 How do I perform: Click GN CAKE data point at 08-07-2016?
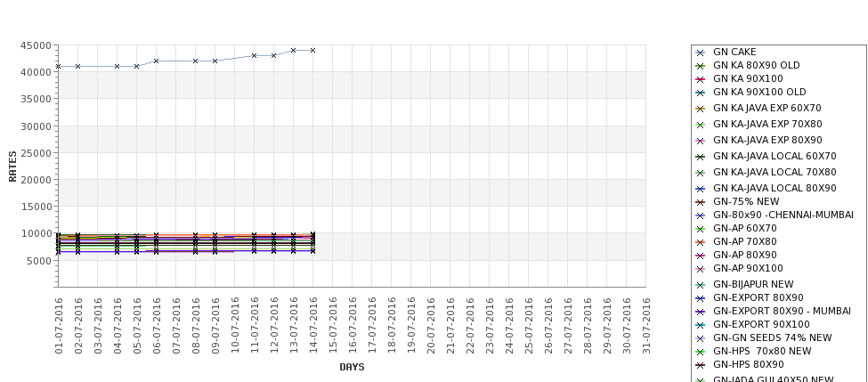195,61
